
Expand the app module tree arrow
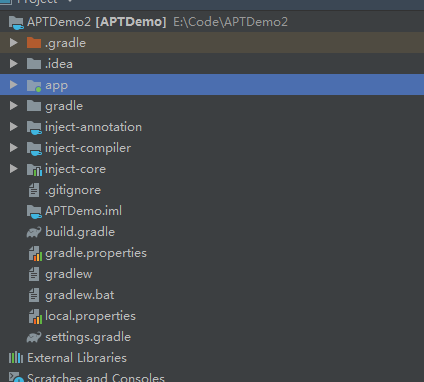[14, 85]
